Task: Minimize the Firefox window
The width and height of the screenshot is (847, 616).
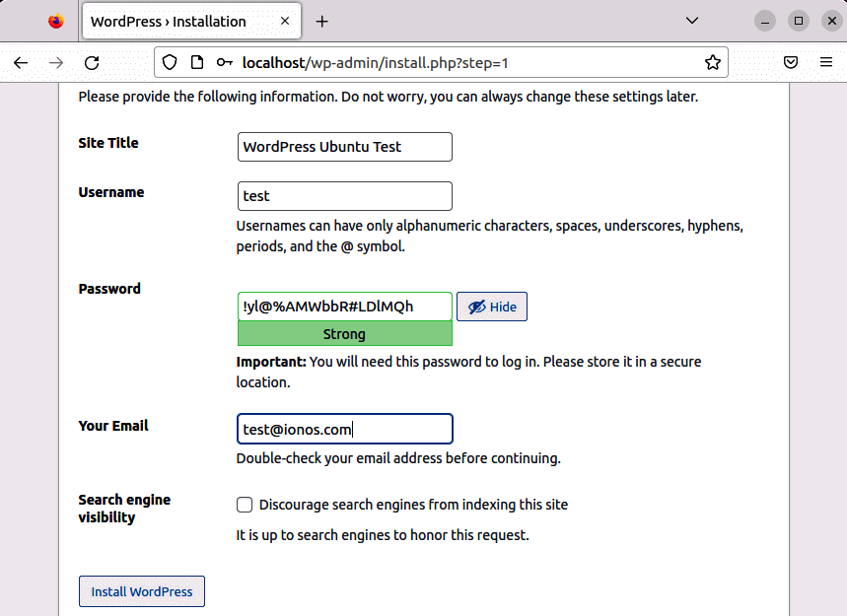Action: coord(765,21)
